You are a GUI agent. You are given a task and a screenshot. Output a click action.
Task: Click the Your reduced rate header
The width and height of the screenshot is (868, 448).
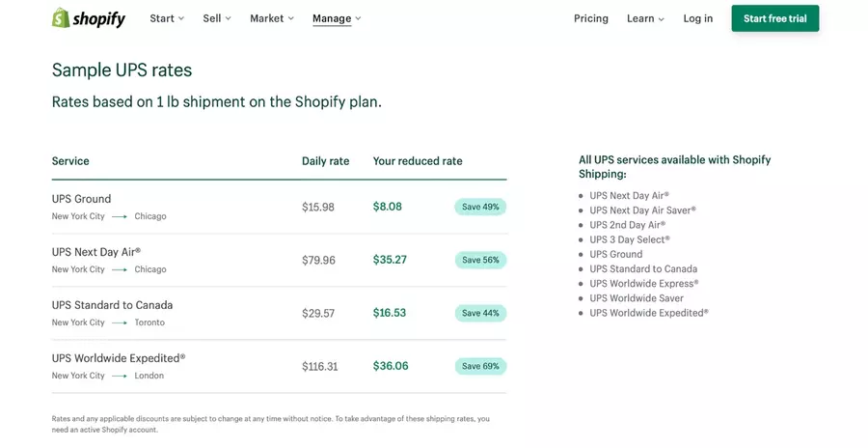click(x=418, y=161)
